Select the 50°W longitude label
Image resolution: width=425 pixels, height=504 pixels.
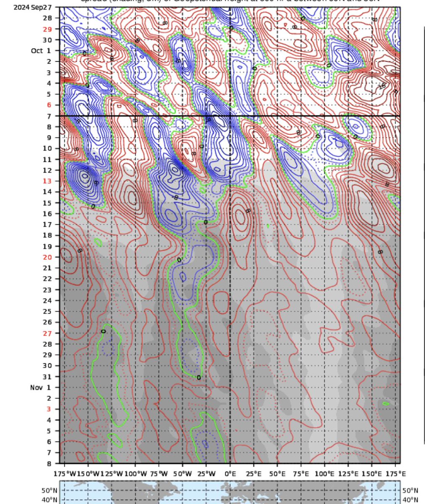tap(182, 474)
